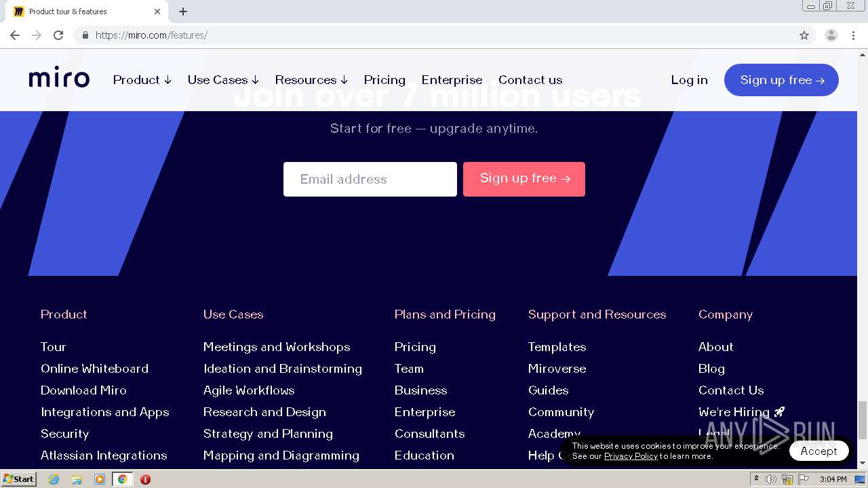Viewport: 868px width, 488px height.
Task: Click the Email address field
Action: coord(370,179)
